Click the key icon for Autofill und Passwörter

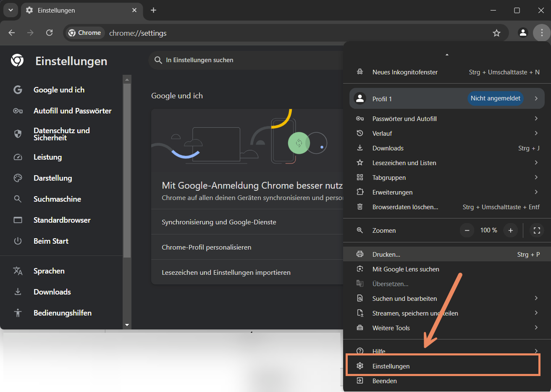18,111
